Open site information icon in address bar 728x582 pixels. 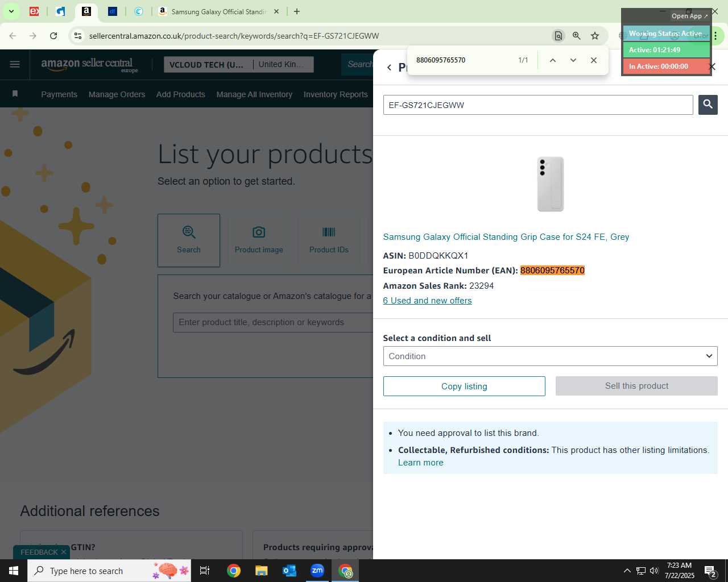(78, 36)
